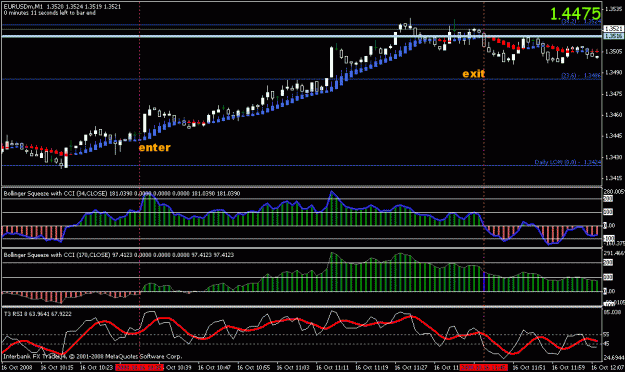The image size is (625, 372).
Task: Click the Interbank FX Trader 4 copyright text
Action: tap(92, 356)
